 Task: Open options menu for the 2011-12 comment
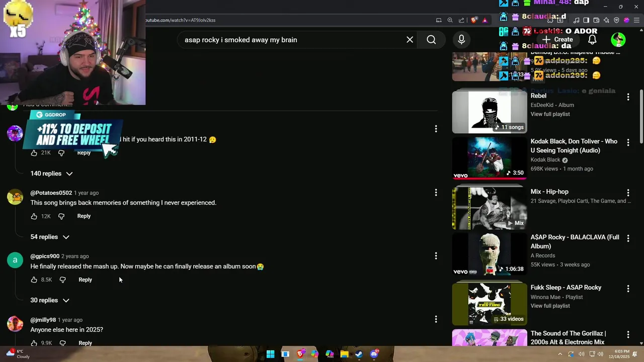(x=436, y=129)
